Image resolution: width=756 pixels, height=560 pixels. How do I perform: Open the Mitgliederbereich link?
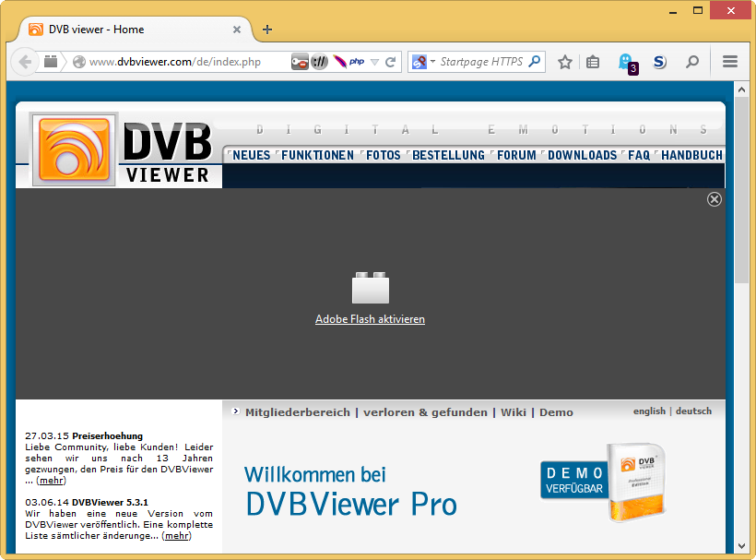[x=298, y=412]
